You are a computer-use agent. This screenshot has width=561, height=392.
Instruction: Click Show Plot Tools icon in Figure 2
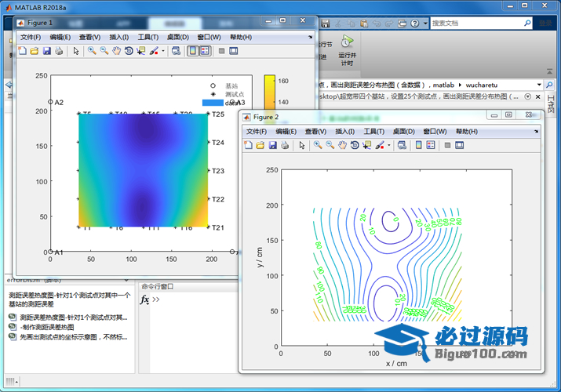point(459,145)
